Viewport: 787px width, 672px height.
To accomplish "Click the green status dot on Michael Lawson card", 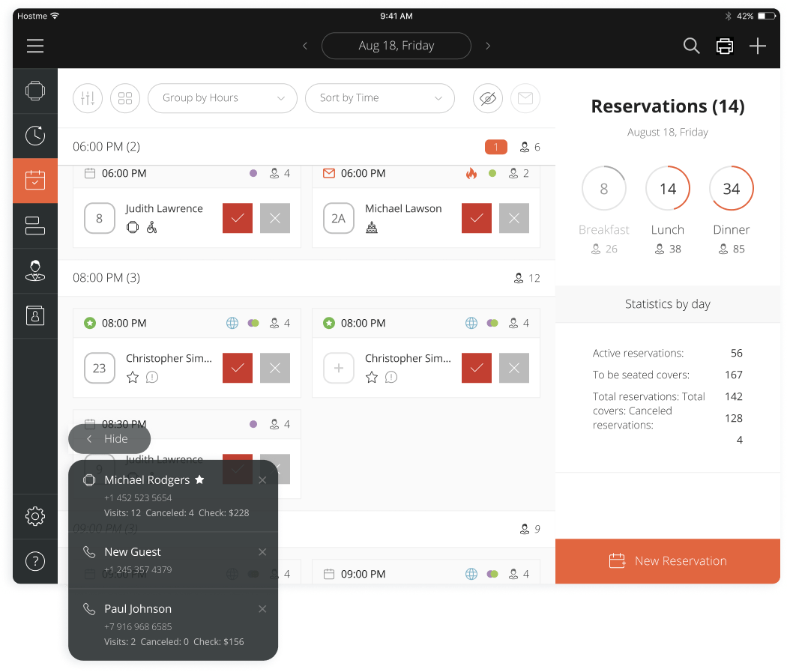I will pos(492,173).
